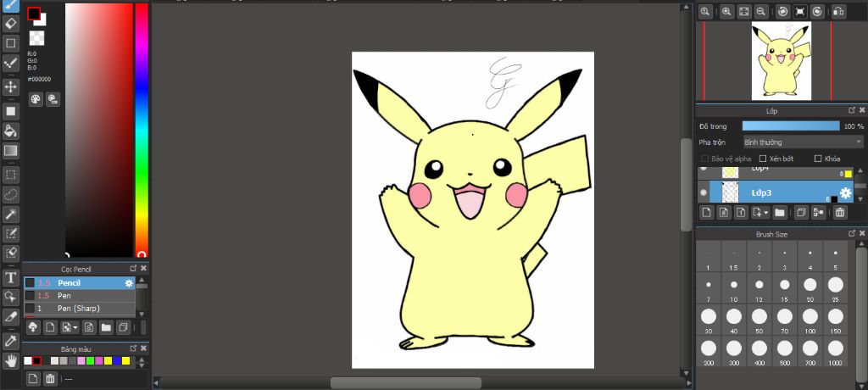Open settings gear for Lớp3 layer
This screenshot has width=868, height=390.
point(845,192)
